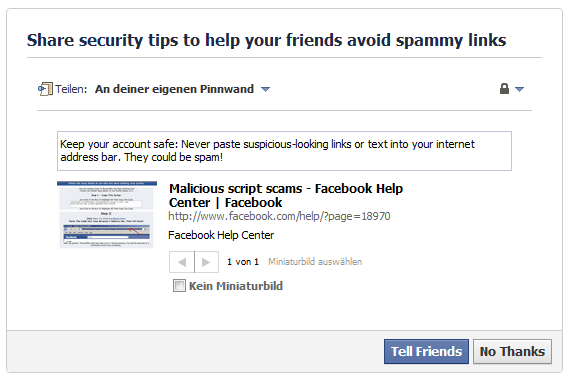Open the privacy arrow beside the lock

coord(519,89)
